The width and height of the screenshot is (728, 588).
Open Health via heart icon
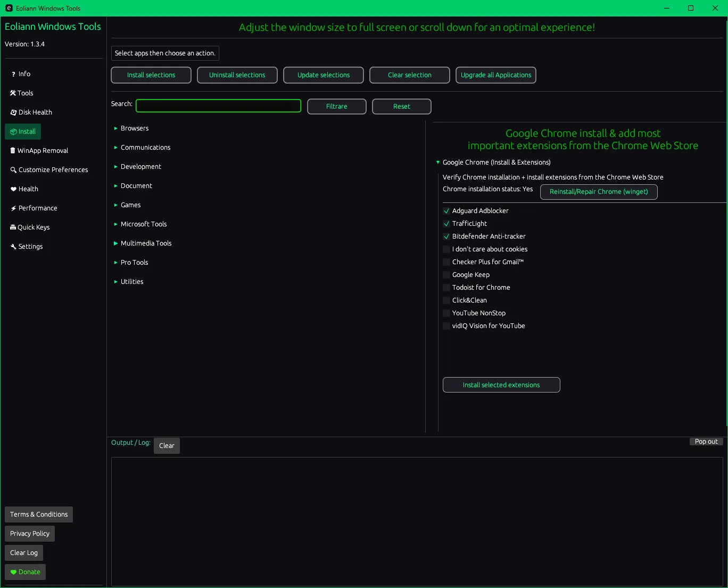pyautogui.click(x=13, y=189)
